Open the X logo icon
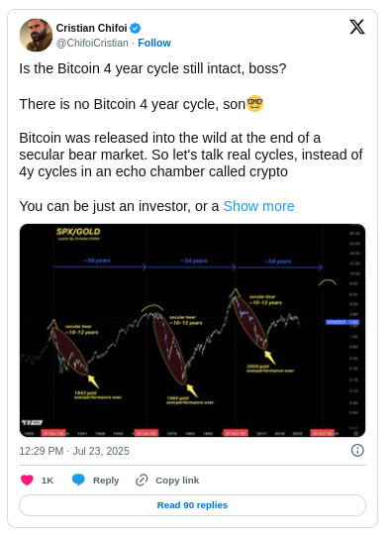This screenshot has width=392, height=538. [x=356, y=27]
